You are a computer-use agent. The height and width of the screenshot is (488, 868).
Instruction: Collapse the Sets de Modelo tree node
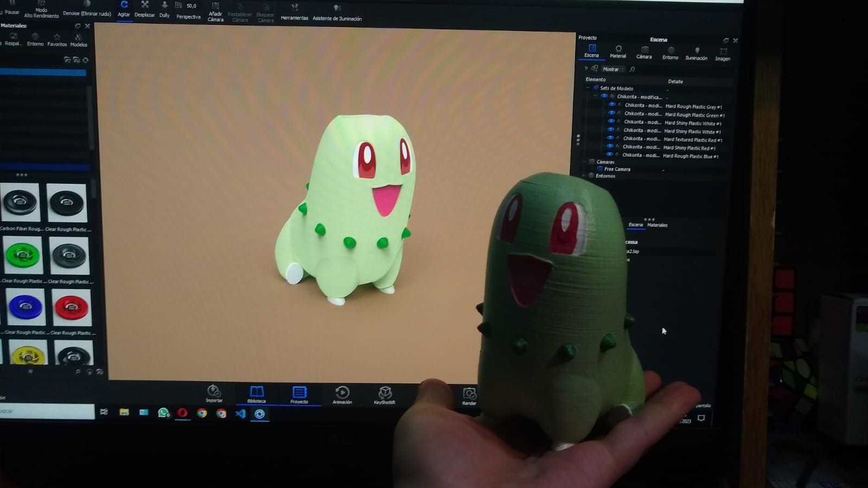click(x=588, y=87)
